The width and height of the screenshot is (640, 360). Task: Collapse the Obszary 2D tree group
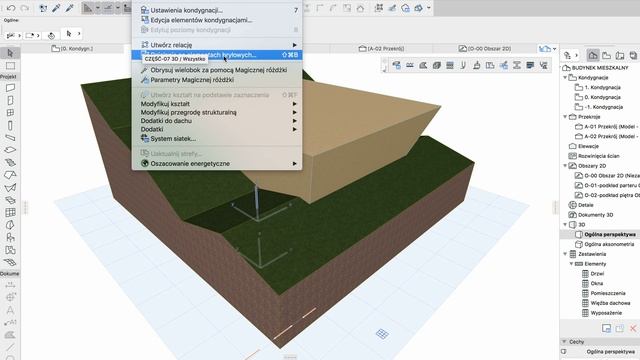click(x=565, y=166)
